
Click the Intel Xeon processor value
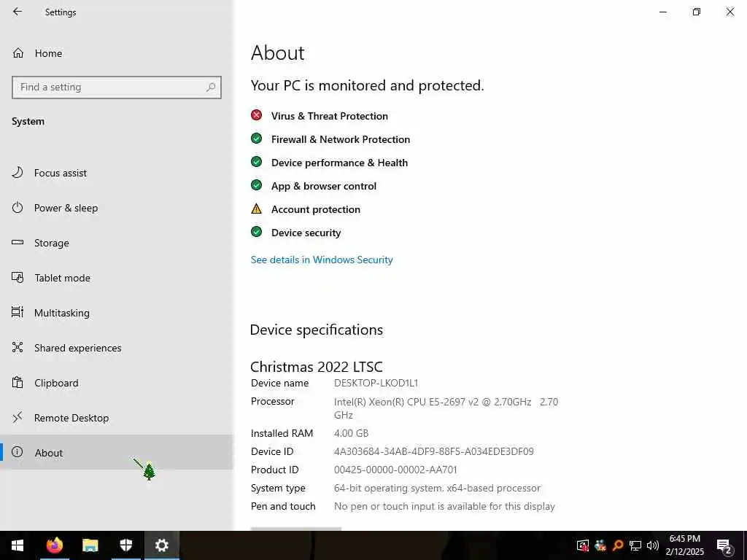coord(446,408)
